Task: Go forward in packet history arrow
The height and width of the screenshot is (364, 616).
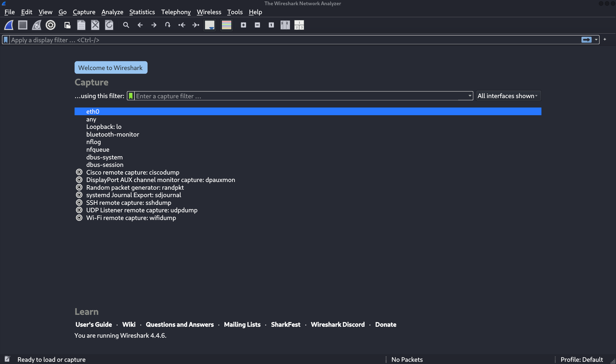Action: (154, 25)
